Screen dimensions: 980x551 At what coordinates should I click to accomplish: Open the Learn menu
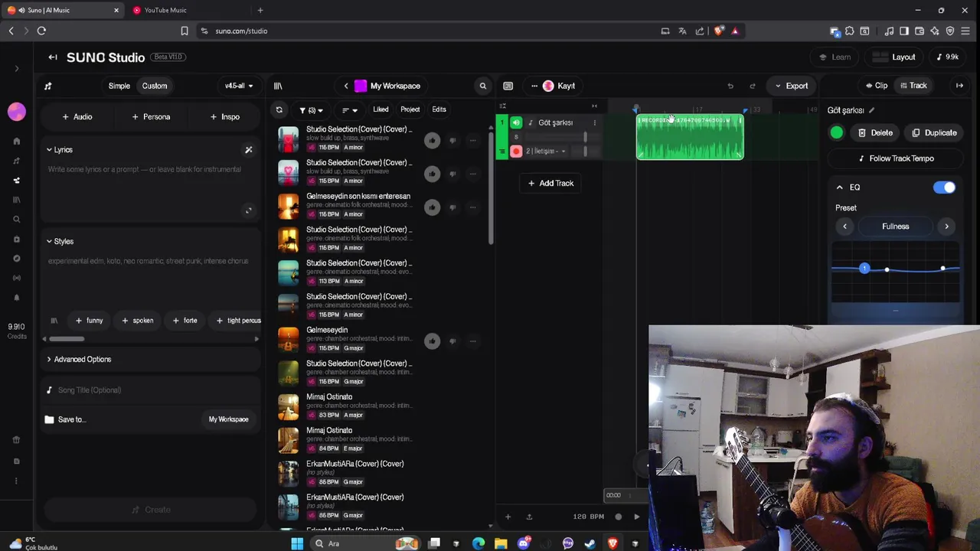point(835,57)
